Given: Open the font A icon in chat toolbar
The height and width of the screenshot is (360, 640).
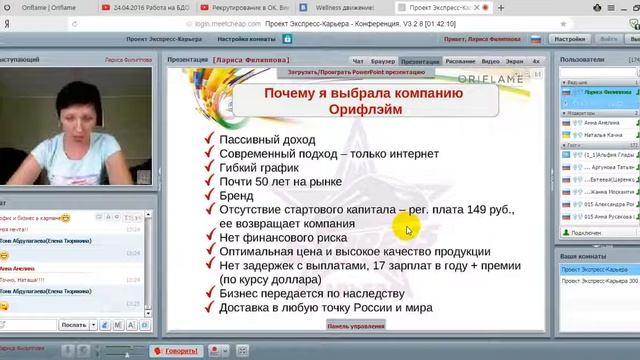Looking at the screenshot, I should 131,325.
